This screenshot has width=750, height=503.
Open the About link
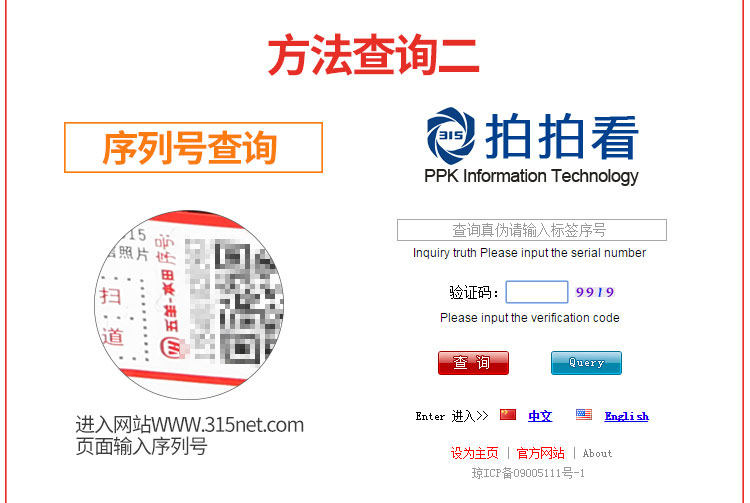point(597,453)
